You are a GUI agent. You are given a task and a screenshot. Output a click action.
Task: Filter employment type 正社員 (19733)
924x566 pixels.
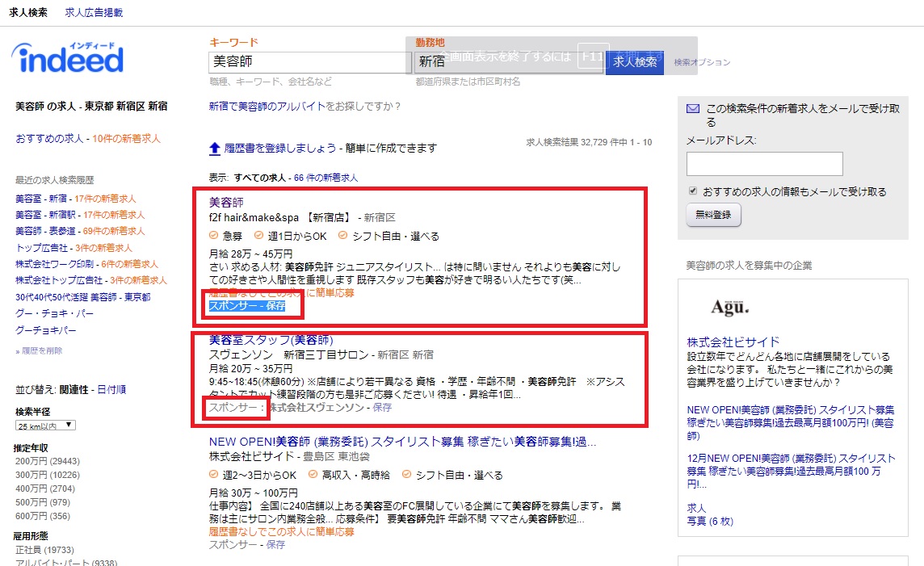click(44, 550)
